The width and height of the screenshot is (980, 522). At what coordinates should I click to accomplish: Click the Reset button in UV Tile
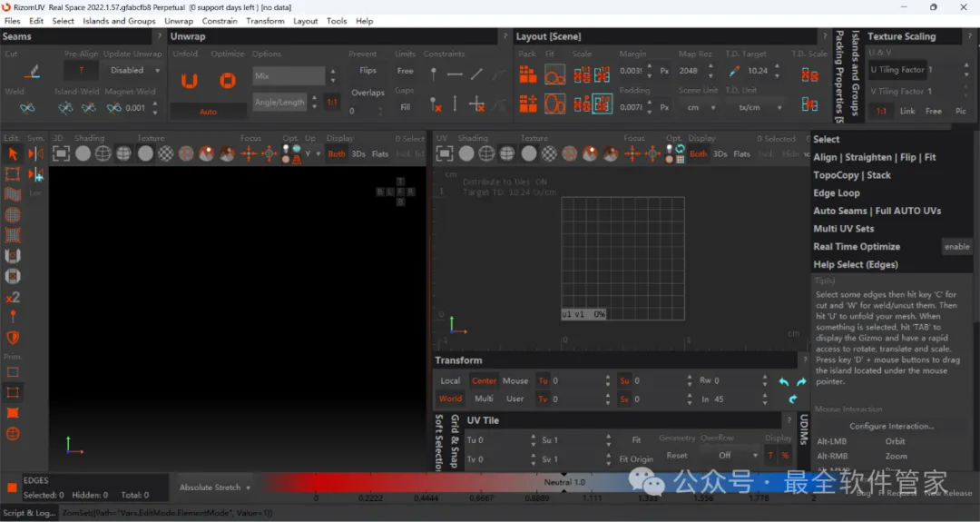(677, 456)
